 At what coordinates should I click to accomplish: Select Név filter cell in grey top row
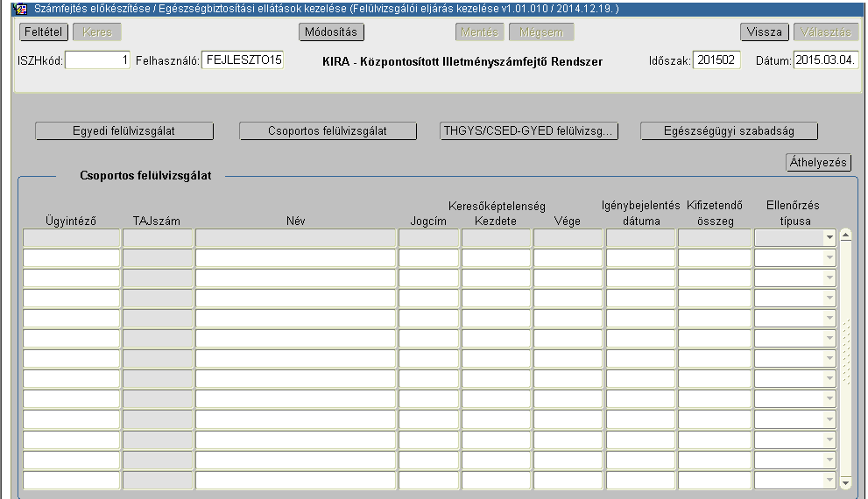tap(295, 238)
